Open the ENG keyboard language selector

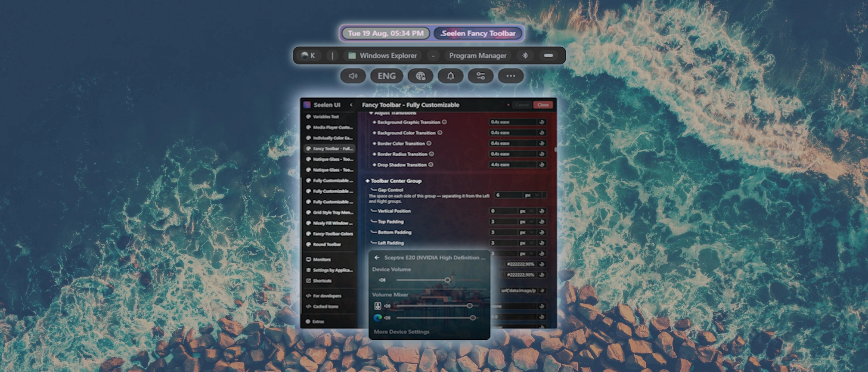(387, 76)
